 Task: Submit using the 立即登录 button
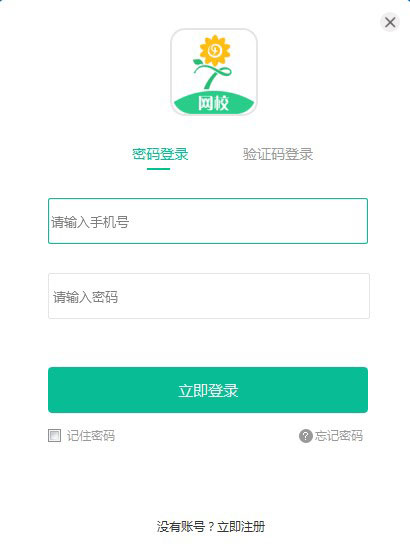click(x=208, y=390)
